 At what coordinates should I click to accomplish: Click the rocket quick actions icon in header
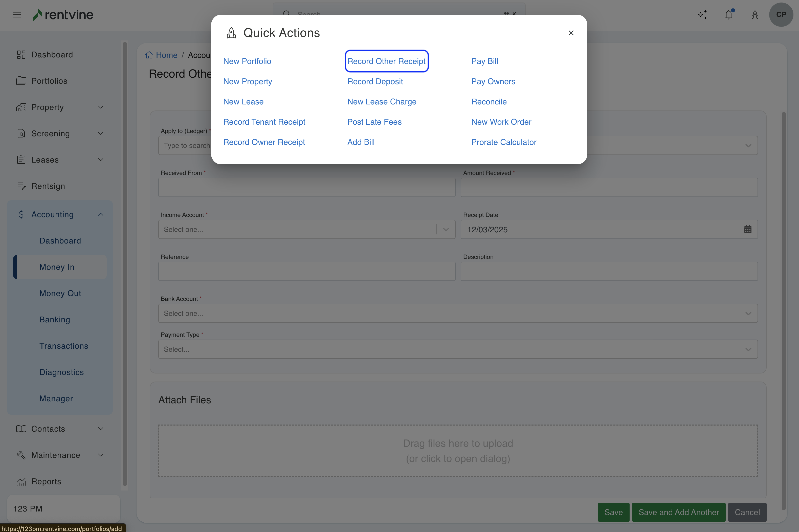pyautogui.click(x=754, y=15)
